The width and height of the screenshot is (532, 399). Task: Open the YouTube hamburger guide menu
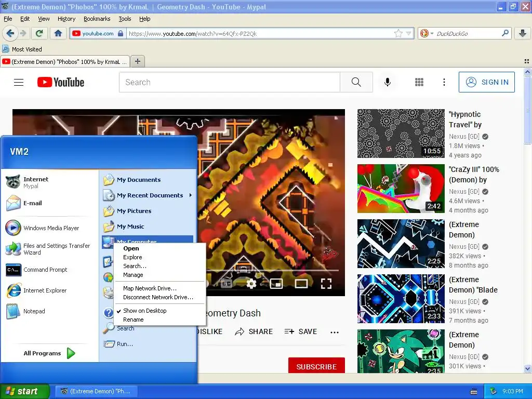[19, 82]
